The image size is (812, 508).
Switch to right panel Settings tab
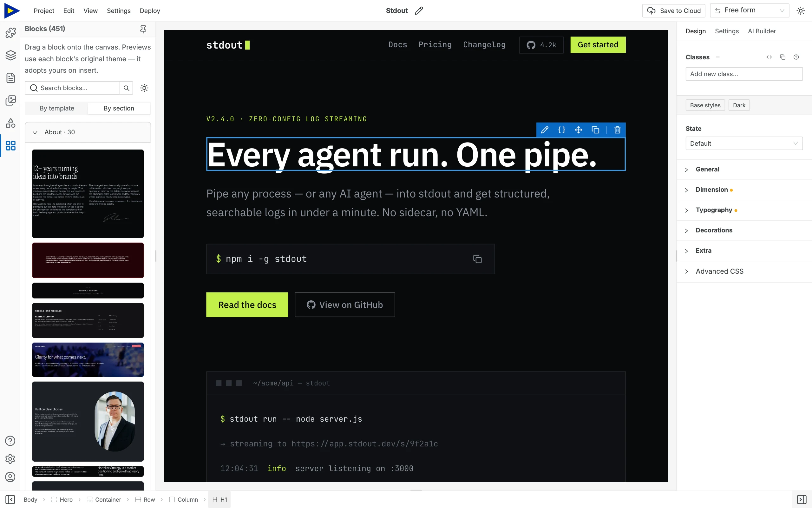(x=727, y=31)
